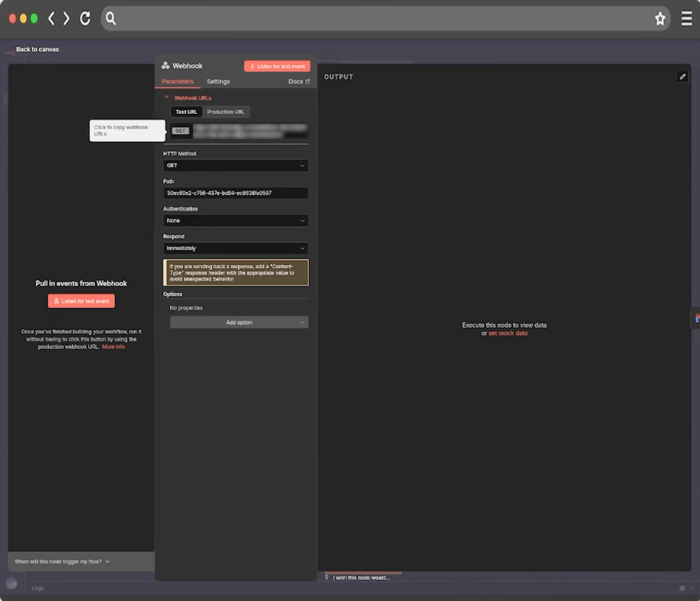700x601 pixels.
Task: Switch to the Test URL toggle
Action: point(186,112)
